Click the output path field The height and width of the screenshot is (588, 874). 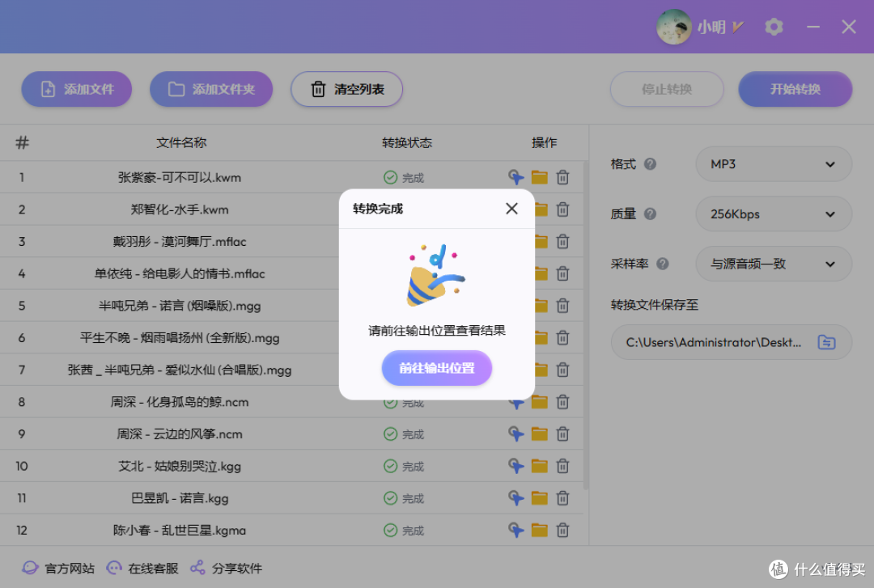tap(732, 342)
